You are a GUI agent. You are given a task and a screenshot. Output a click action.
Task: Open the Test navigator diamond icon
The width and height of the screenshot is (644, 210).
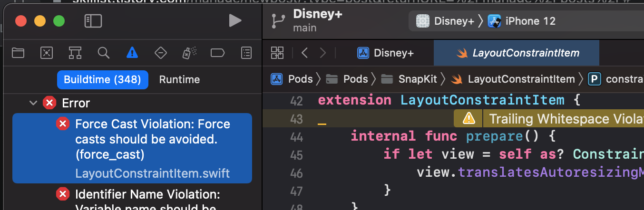coord(161,53)
